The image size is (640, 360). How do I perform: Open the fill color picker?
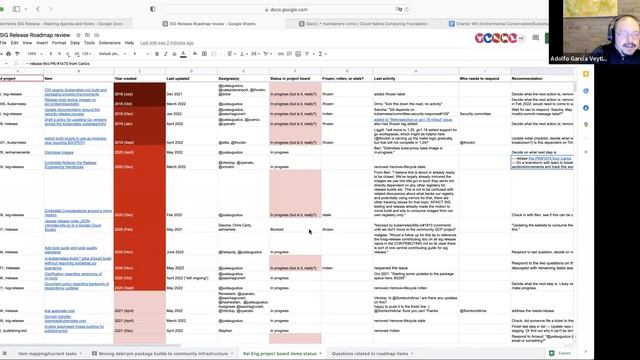tap(195, 54)
